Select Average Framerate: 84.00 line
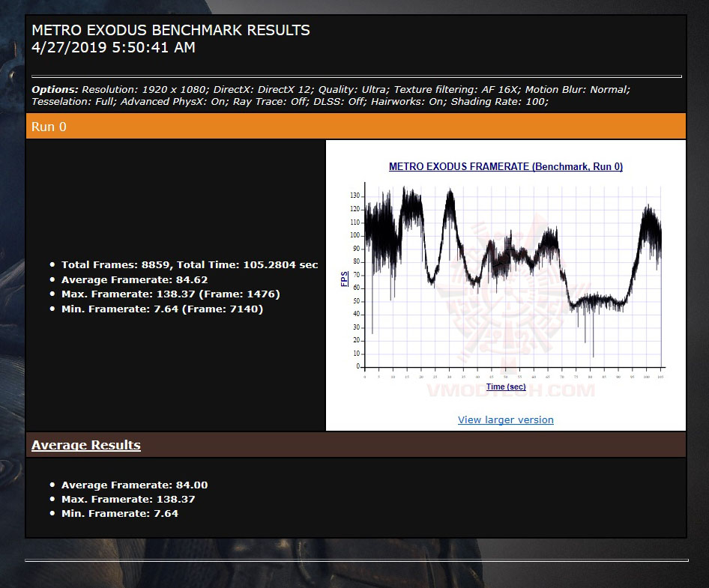The height and width of the screenshot is (588, 709). [x=135, y=485]
